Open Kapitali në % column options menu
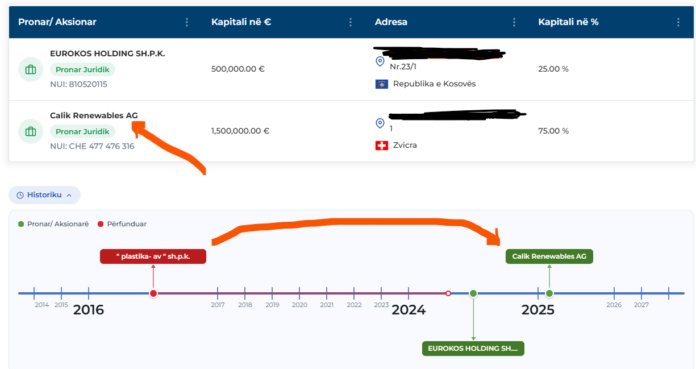 (x=678, y=22)
